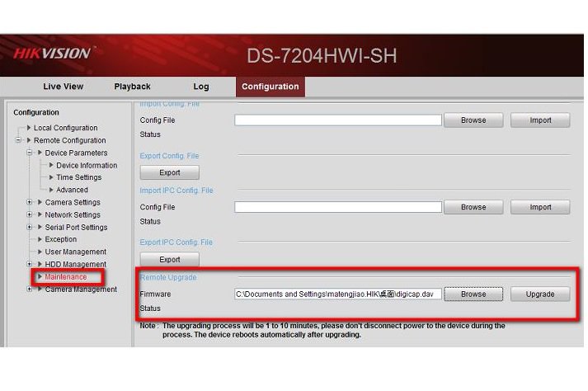Click the Configuration heading in the sidebar
The width and height of the screenshot is (588, 391).
pos(36,112)
